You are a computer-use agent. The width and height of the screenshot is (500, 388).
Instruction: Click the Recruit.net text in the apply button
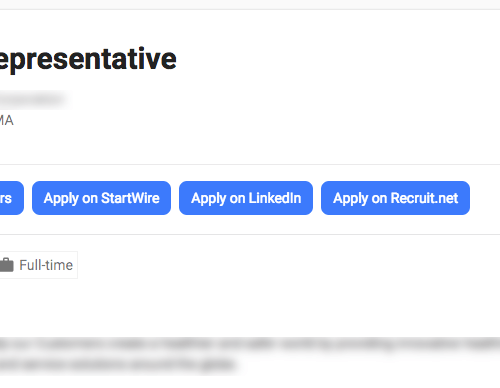424,198
